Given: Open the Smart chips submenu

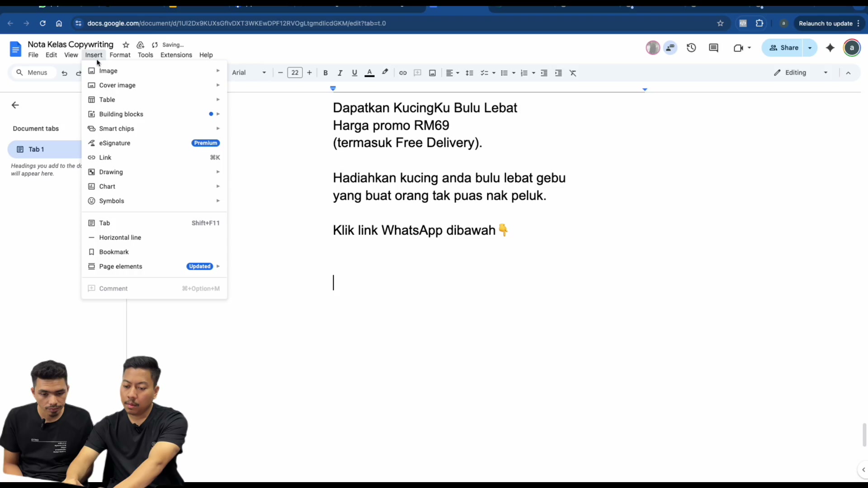Looking at the screenshot, I should tap(154, 129).
